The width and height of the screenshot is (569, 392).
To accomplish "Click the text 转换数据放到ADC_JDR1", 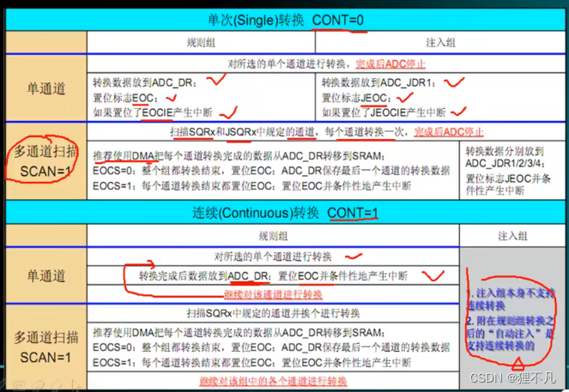I will 378,82.
